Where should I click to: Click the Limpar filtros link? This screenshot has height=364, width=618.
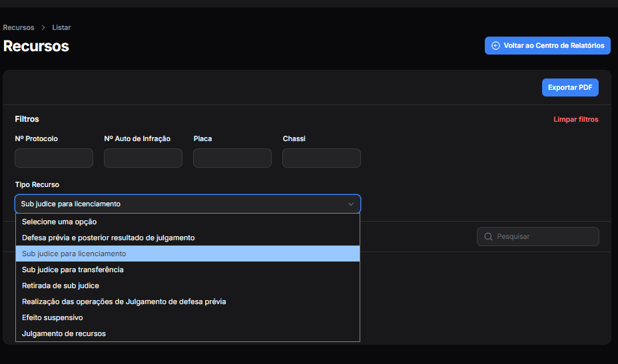click(575, 120)
